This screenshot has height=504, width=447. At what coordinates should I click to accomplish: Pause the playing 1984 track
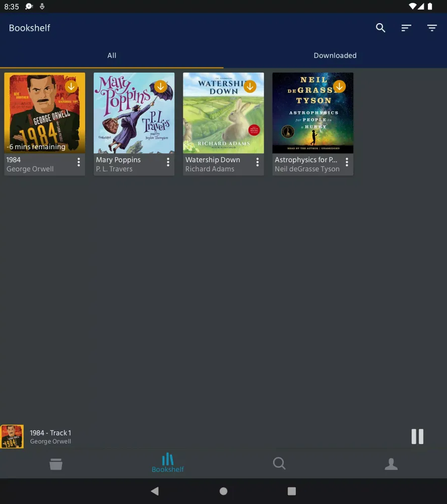(417, 436)
